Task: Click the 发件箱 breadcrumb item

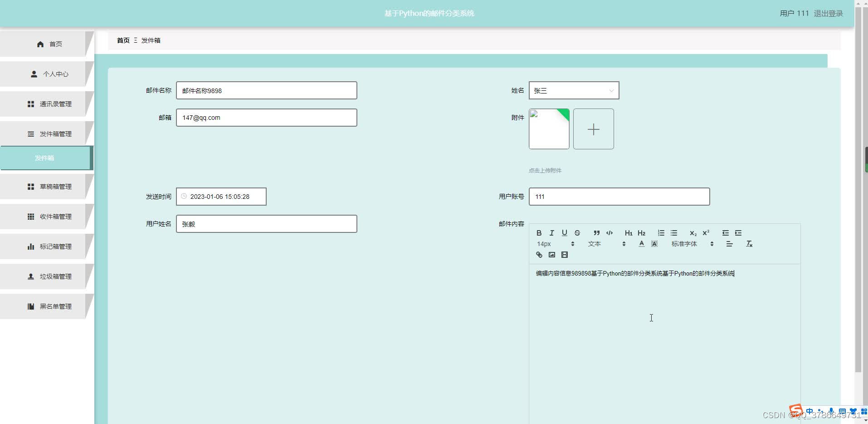Action: (151, 40)
